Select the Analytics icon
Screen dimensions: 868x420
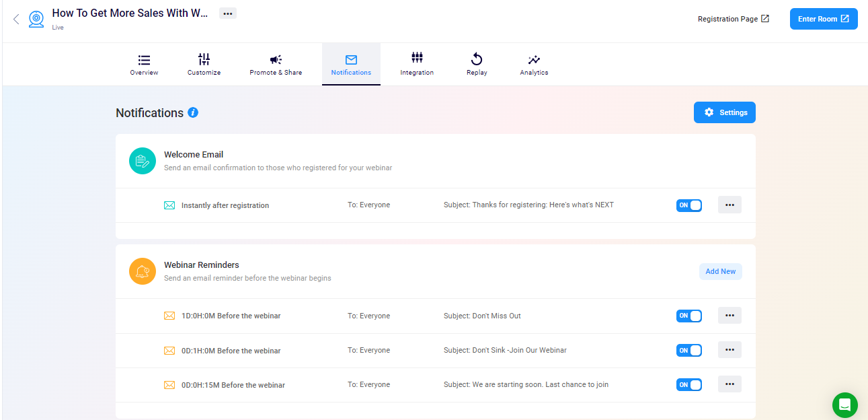pyautogui.click(x=533, y=58)
